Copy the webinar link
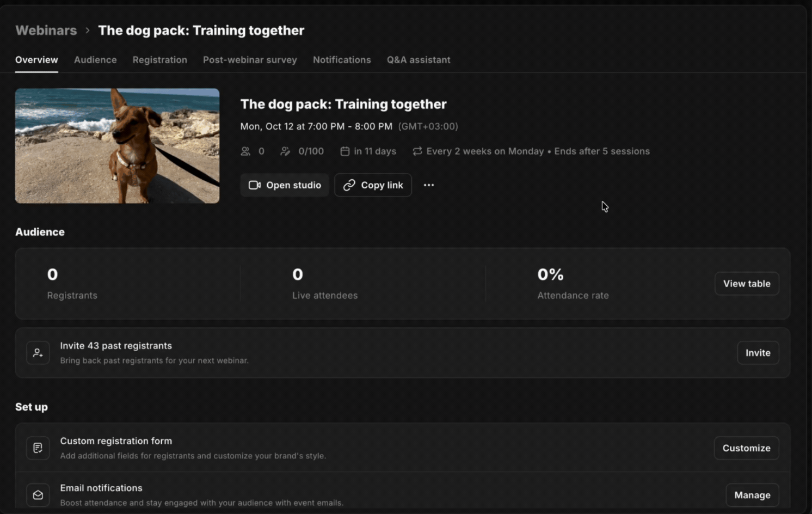812x514 pixels. 373,185
